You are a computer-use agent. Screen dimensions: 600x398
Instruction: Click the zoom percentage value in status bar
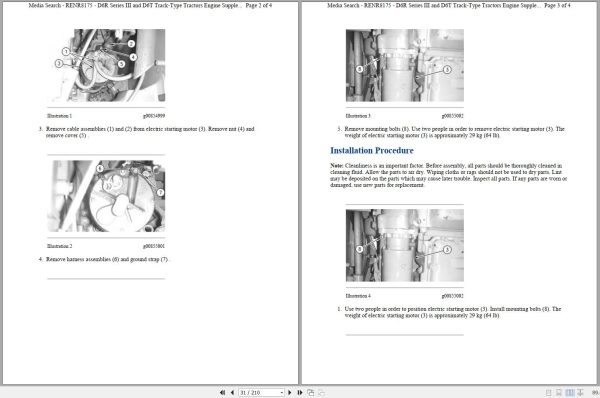(x=595, y=392)
